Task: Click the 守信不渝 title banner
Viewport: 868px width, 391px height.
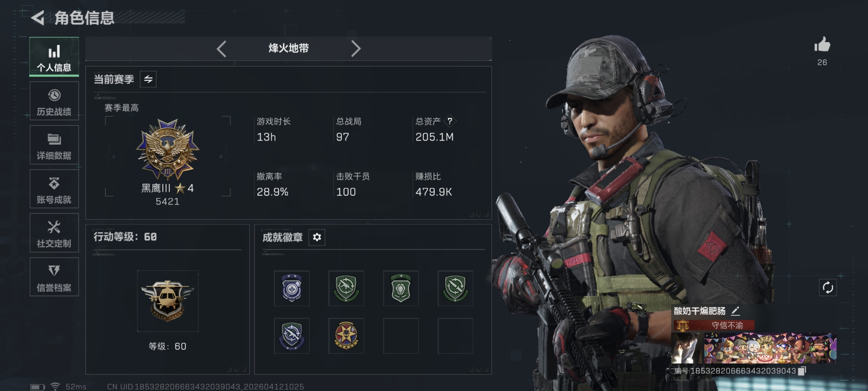Action: tap(714, 325)
